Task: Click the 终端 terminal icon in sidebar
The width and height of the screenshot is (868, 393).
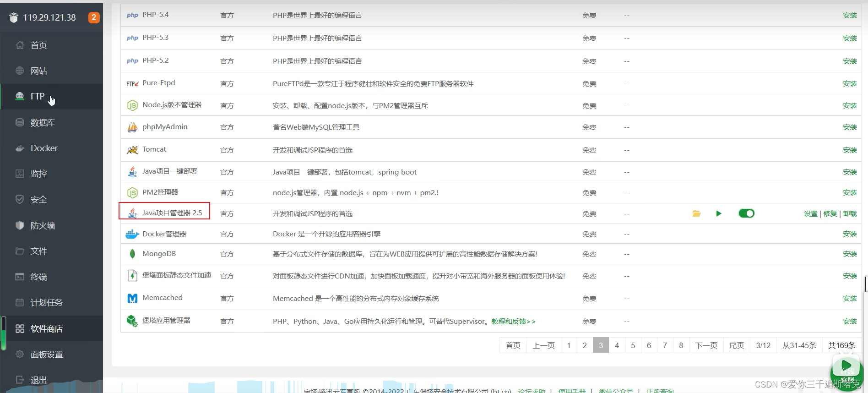Action: tap(20, 277)
